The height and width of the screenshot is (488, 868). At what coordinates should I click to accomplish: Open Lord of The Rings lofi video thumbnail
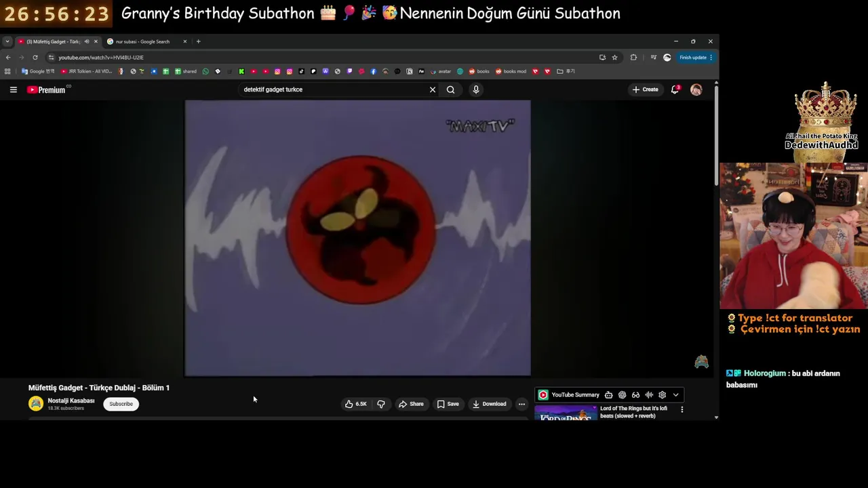coord(566,413)
